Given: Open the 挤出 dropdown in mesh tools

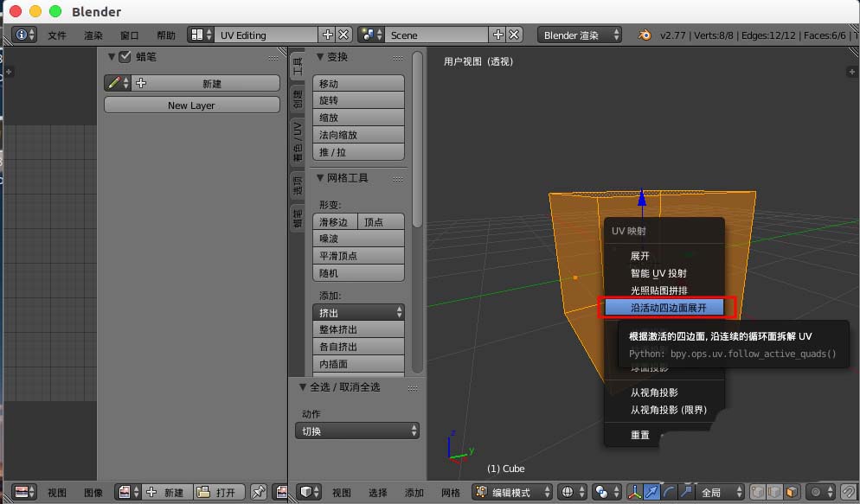Looking at the screenshot, I should [358, 311].
